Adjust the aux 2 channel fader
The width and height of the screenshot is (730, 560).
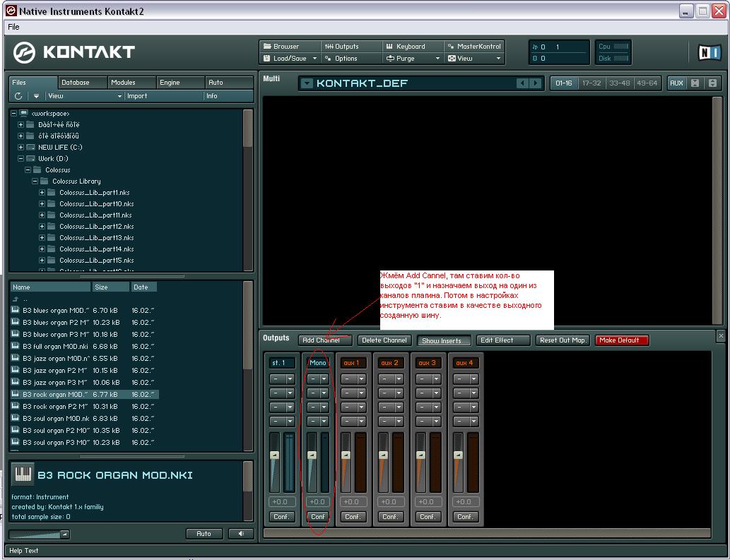pos(383,455)
